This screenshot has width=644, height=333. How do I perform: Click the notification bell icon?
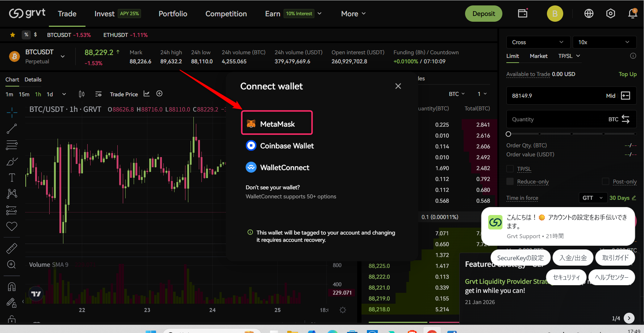click(x=632, y=14)
